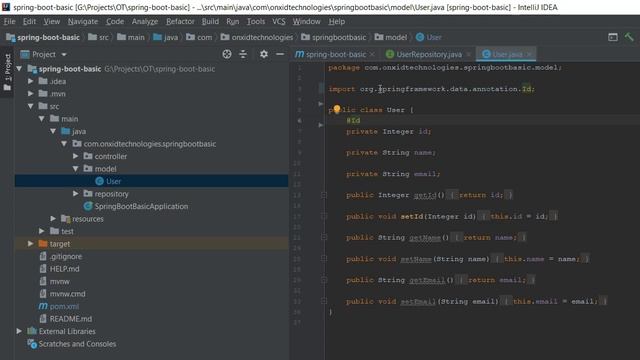The image size is (640, 360).
Task: Open the Code menu
Action: [x=115, y=21]
